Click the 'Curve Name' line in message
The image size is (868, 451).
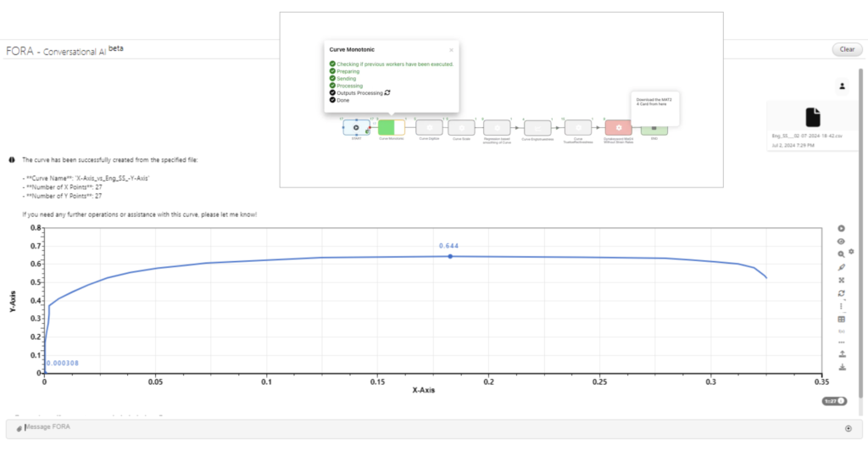coord(87,178)
